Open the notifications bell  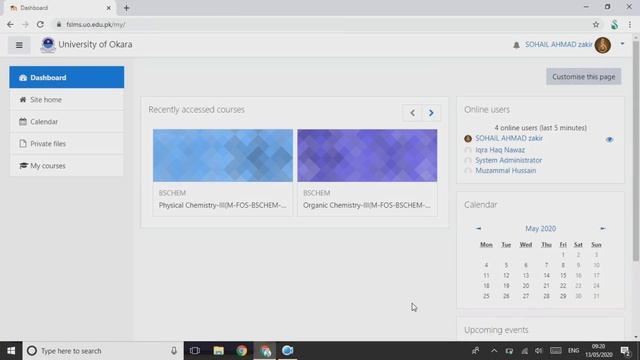point(516,45)
